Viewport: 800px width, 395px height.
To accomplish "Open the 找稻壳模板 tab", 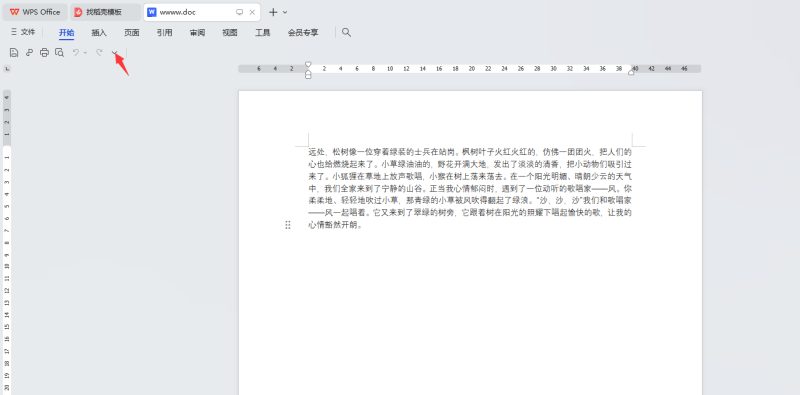I will point(105,12).
